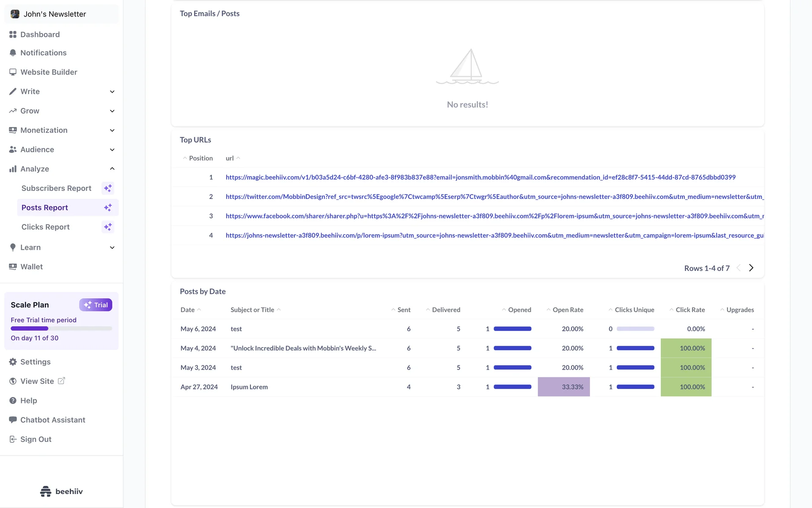Click the Trial badge on Scale Plan

point(96,305)
